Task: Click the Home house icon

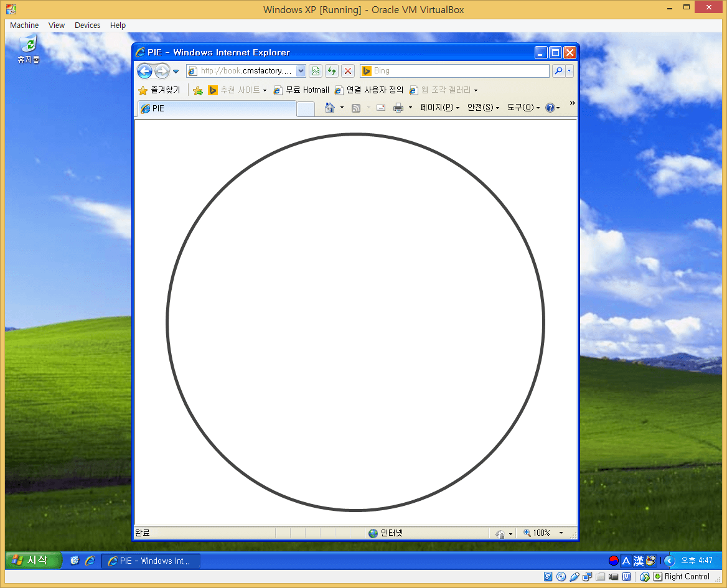Action: coord(330,108)
